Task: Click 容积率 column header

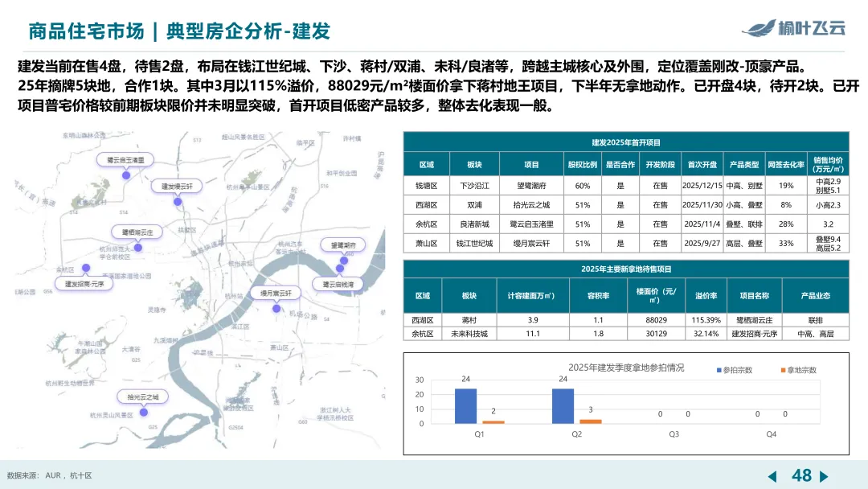Action: pos(598,296)
